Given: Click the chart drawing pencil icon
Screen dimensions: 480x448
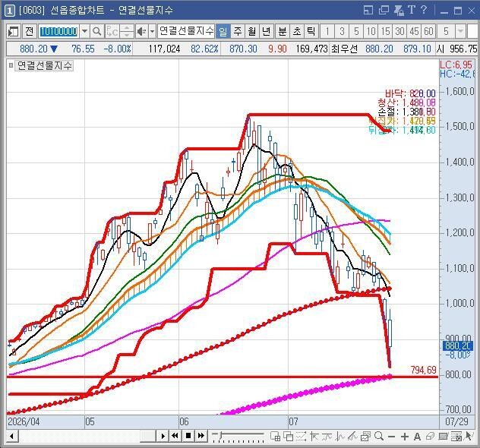Looking at the screenshot, I should tap(352, 437).
